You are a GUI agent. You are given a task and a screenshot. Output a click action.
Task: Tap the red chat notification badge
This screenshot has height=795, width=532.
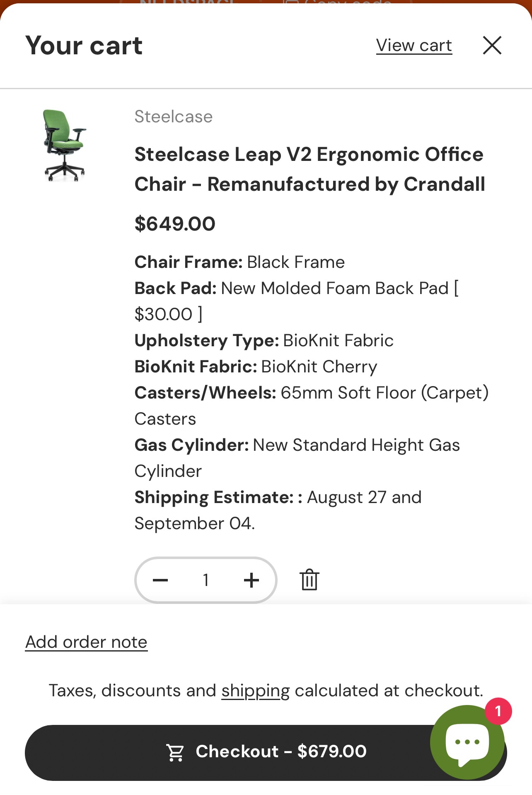[498, 711]
